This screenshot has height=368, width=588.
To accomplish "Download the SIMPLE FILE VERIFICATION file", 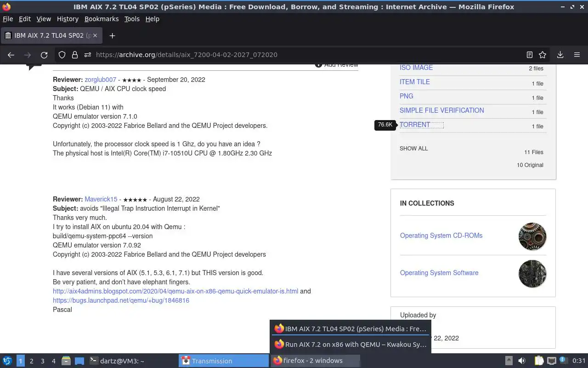I will point(441,110).
